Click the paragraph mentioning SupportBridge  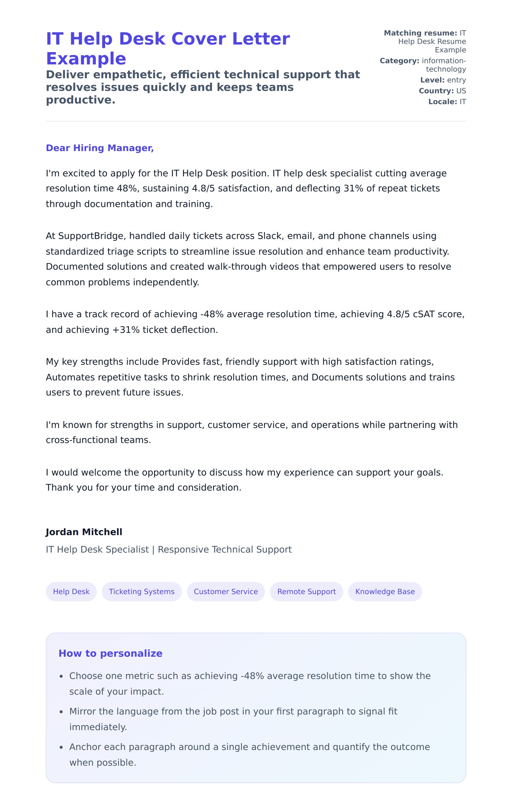pos(248,259)
